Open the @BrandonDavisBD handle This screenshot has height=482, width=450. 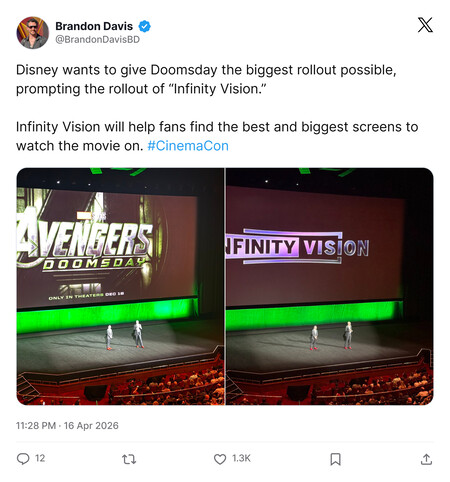coord(97,39)
